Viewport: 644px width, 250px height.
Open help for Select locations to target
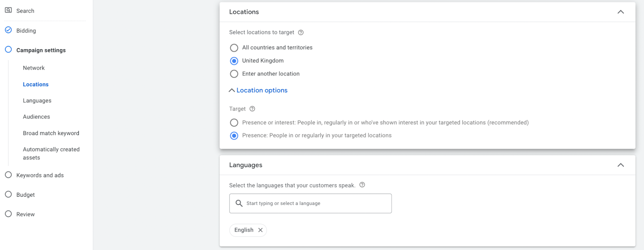[301, 33]
